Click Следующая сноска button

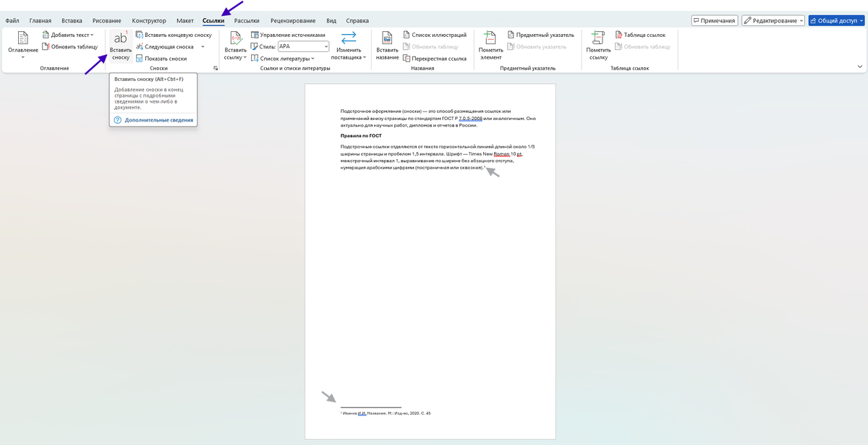[163, 46]
